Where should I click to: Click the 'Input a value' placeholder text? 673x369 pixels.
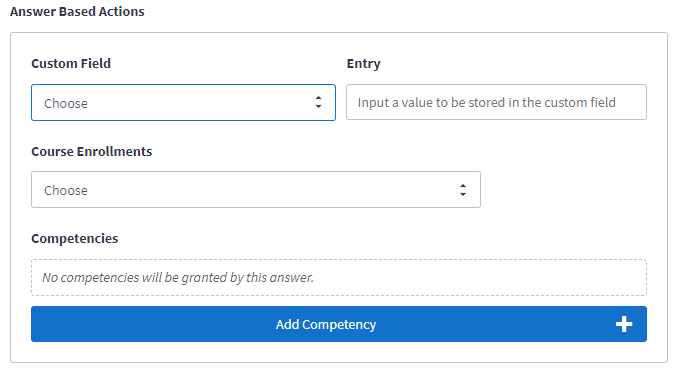pos(487,103)
